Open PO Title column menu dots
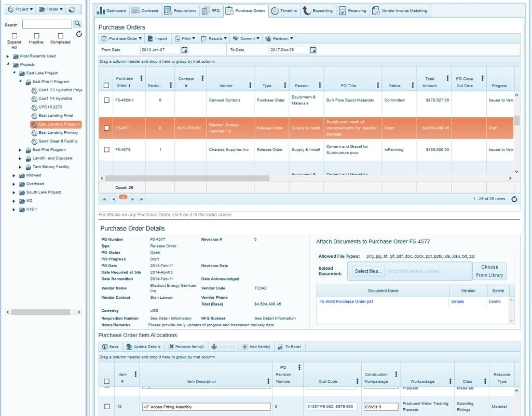532x416 pixels. [x=378, y=85]
